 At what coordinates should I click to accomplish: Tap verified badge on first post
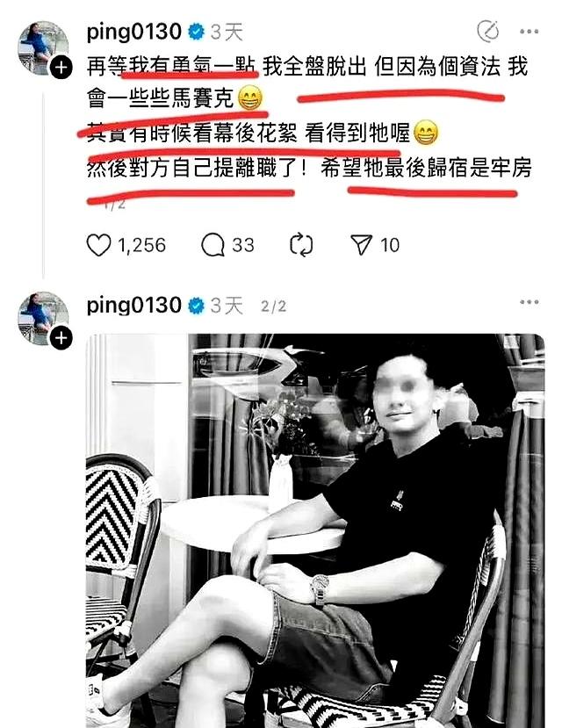[197, 32]
